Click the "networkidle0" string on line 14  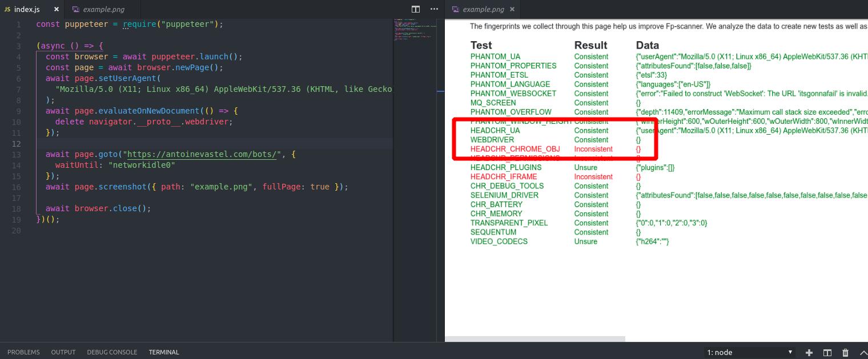click(x=142, y=165)
